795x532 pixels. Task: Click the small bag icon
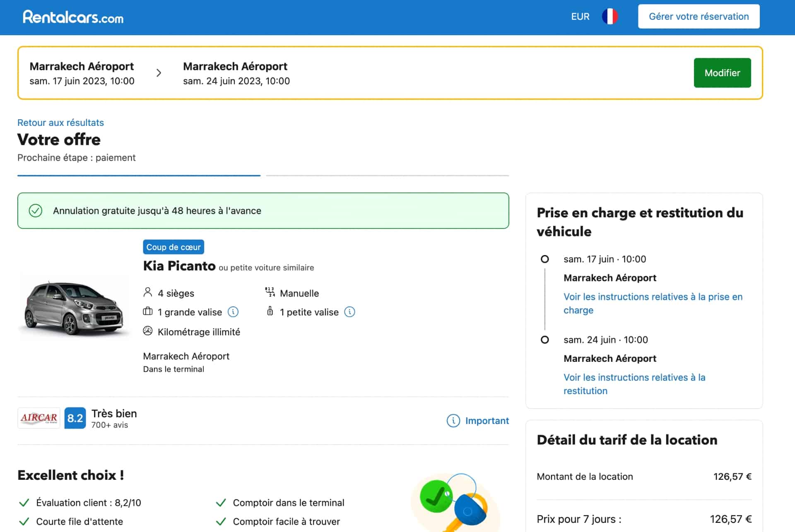270,311
